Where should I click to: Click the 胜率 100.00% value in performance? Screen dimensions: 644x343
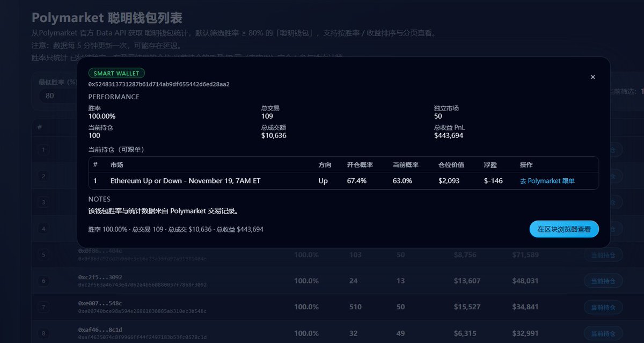pos(102,116)
